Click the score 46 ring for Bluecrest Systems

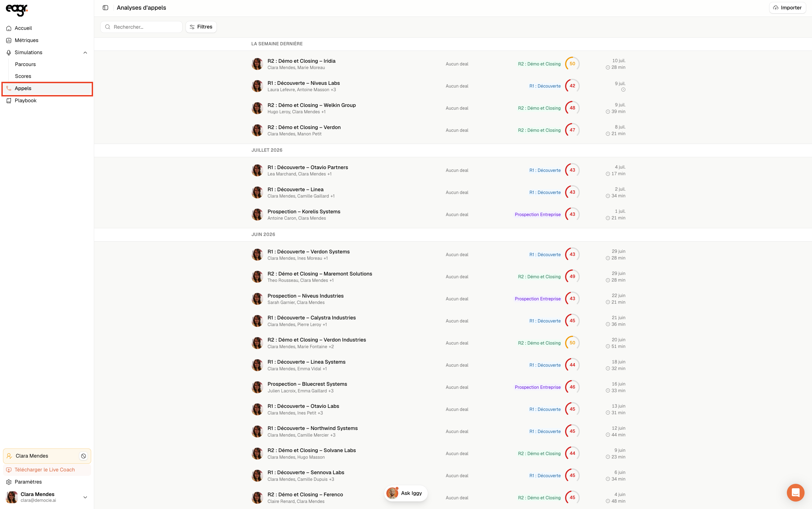(572, 387)
